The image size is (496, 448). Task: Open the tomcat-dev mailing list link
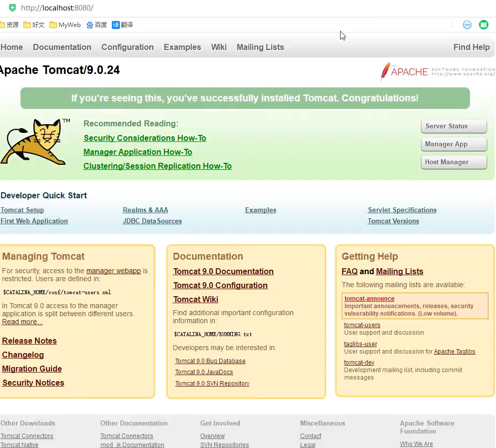(359, 362)
